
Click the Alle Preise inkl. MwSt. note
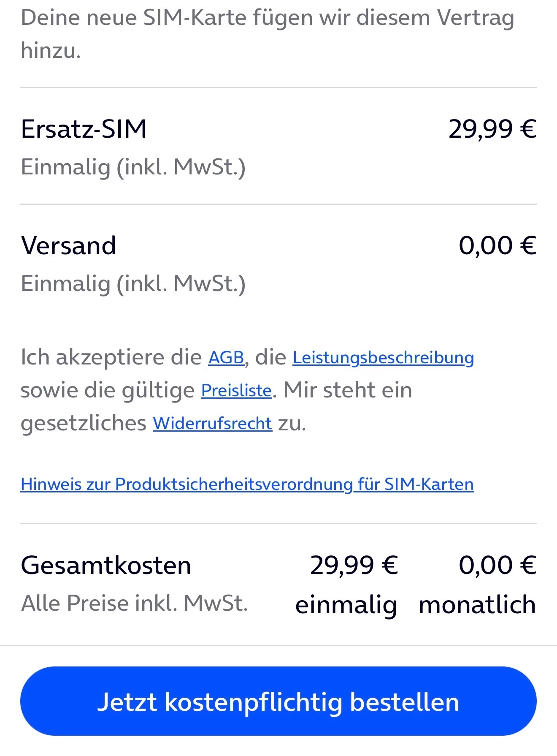pos(134,603)
